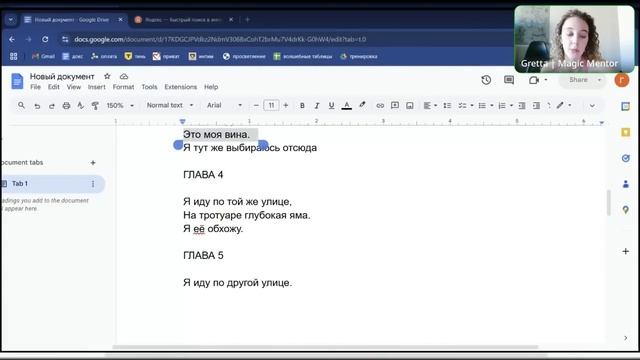640x360 pixels.
Task: Open Keep notes in side panel
Action: click(x=626, y=132)
